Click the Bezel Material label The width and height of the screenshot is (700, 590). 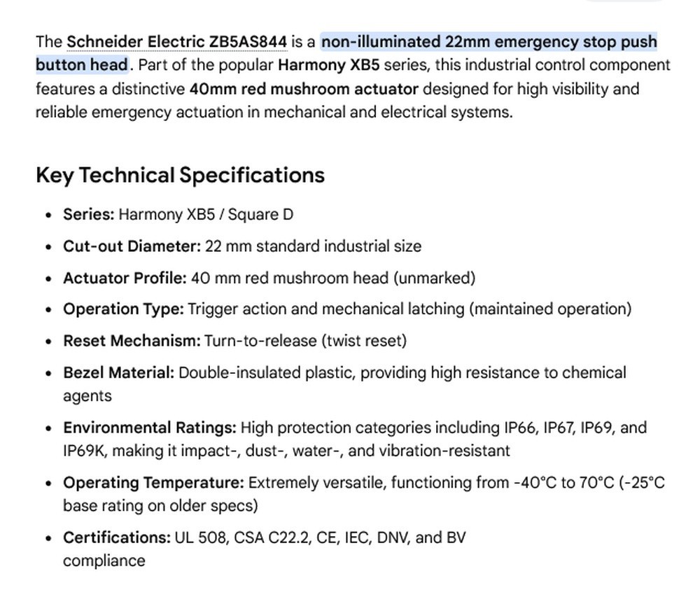119,372
